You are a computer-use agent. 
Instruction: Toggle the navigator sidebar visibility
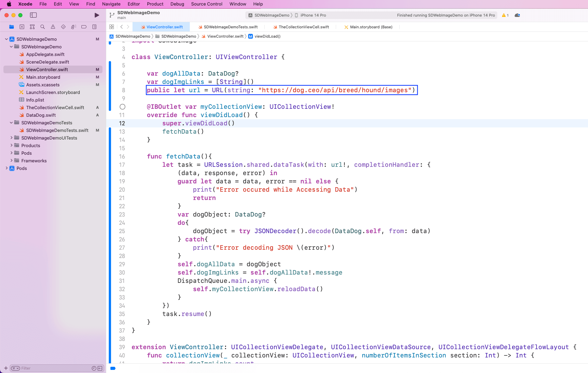pos(33,15)
